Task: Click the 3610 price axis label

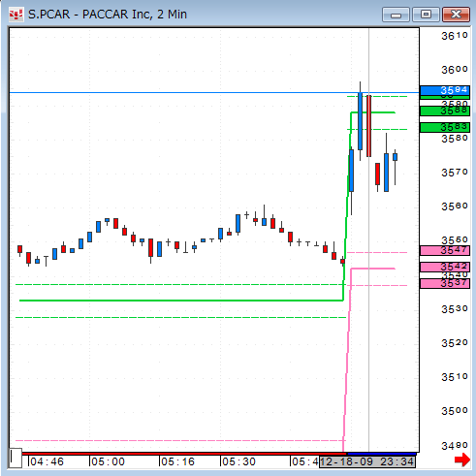Action: coord(455,36)
